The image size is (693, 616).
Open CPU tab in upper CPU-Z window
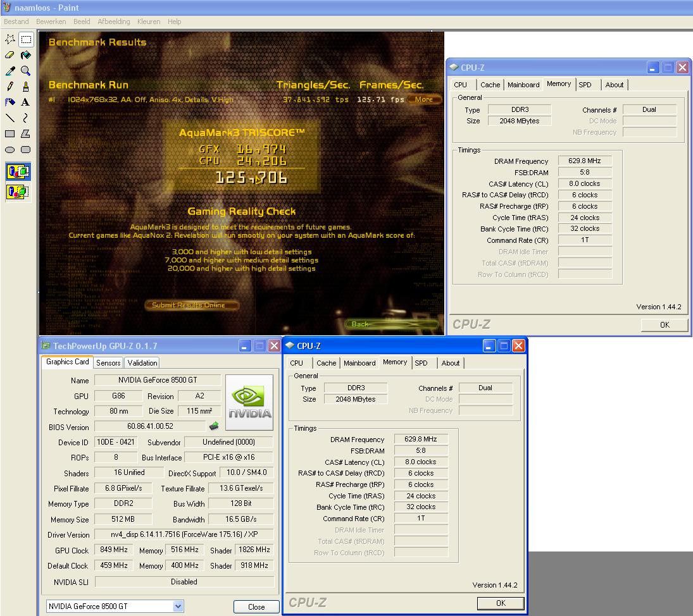[460, 85]
